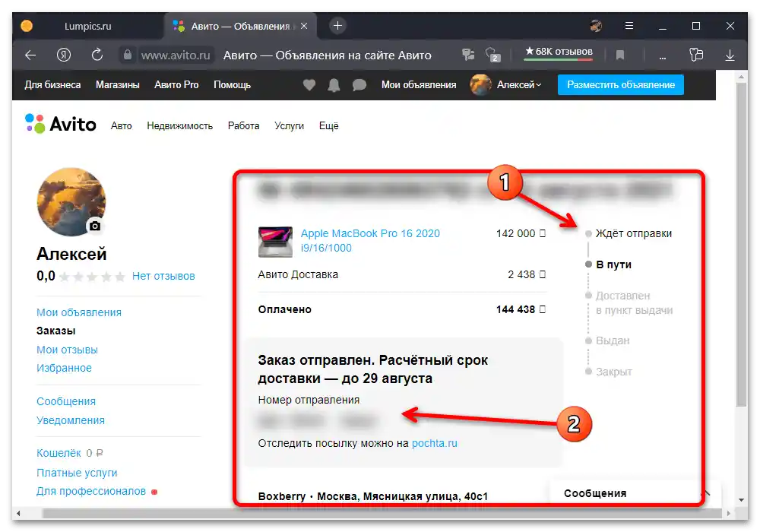Open the Apple MacBook Pro 16 2020 listing link
Screen dimensions: 760x532
coord(370,241)
